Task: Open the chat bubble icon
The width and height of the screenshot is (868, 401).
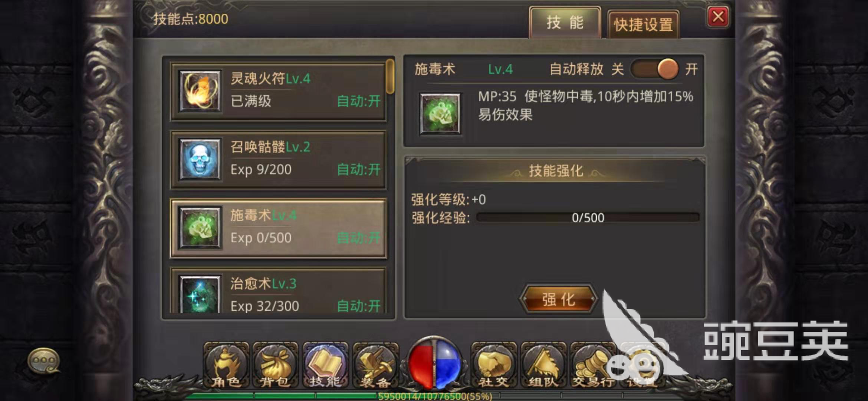Action: [44, 361]
